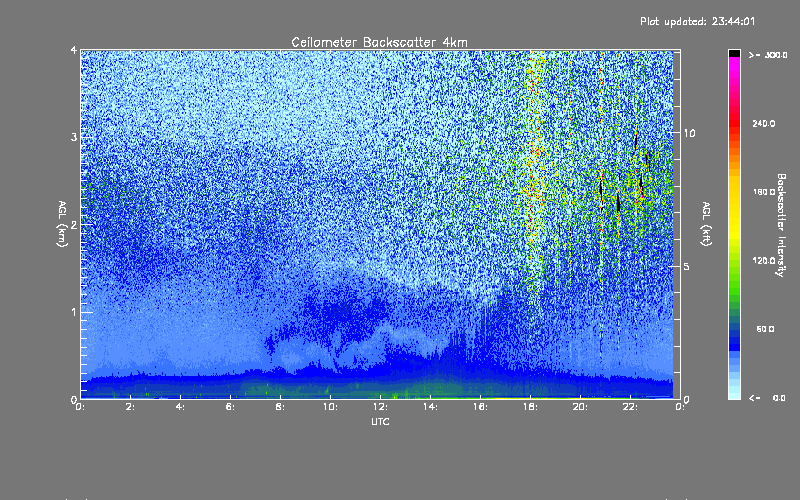800x500 pixels.
Task: Click the '4:' UTC tick label
Action: coord(180,407)
